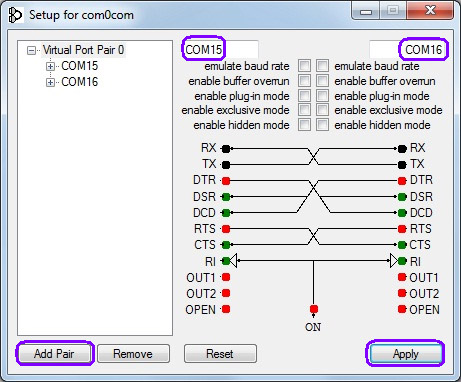
Task: Enable buffer overrun for COM16
Action: 322,81
